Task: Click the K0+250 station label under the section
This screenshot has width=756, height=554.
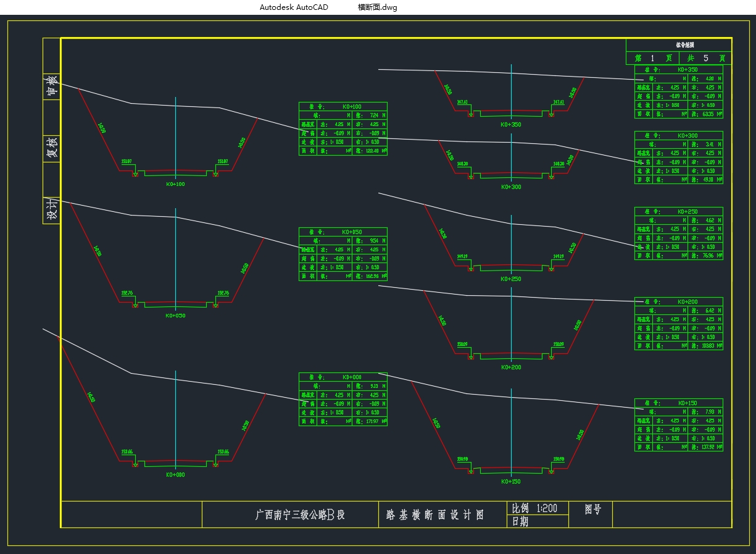Action: 511,279
